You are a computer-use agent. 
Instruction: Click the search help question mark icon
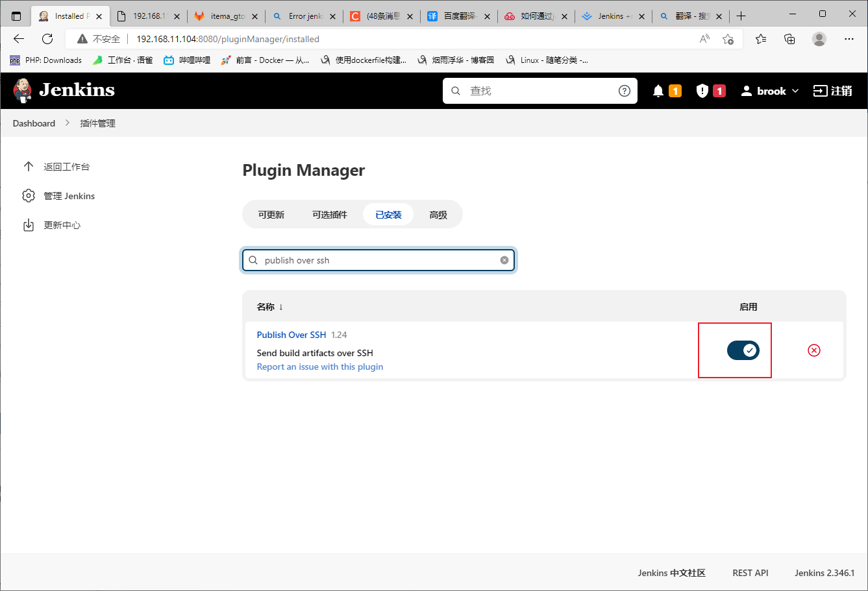(x=624, y=91)
